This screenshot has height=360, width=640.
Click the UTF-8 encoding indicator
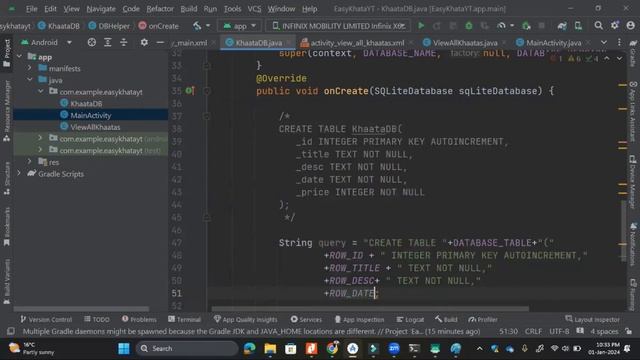[559, 331]
